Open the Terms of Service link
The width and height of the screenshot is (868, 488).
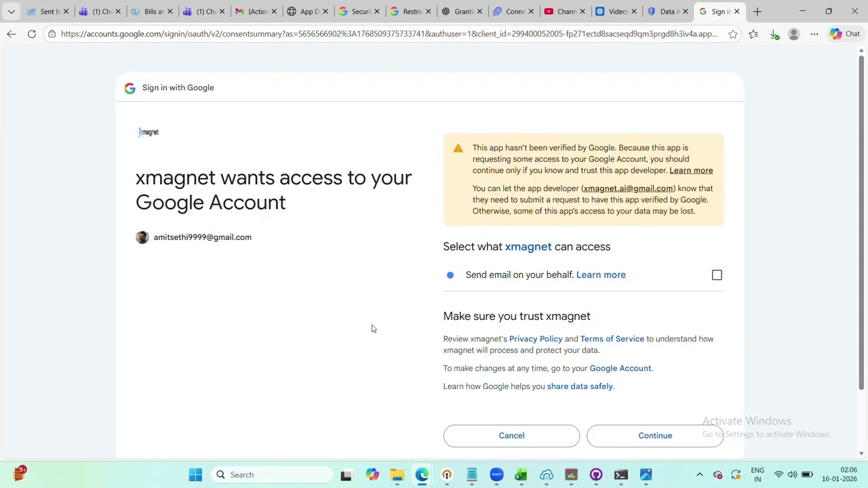tap(612, 339)
